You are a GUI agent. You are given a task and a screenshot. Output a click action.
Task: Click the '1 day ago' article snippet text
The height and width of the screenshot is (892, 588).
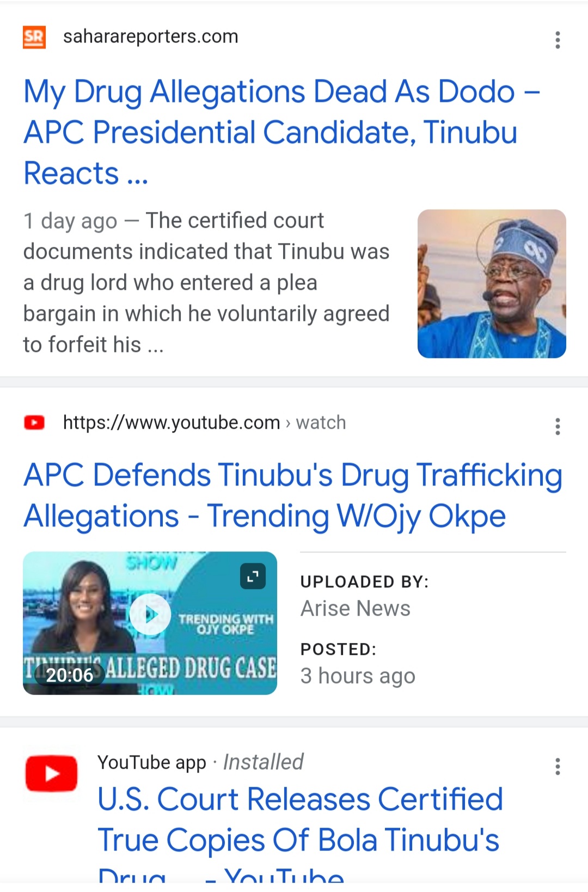click(x=206, y=282)
